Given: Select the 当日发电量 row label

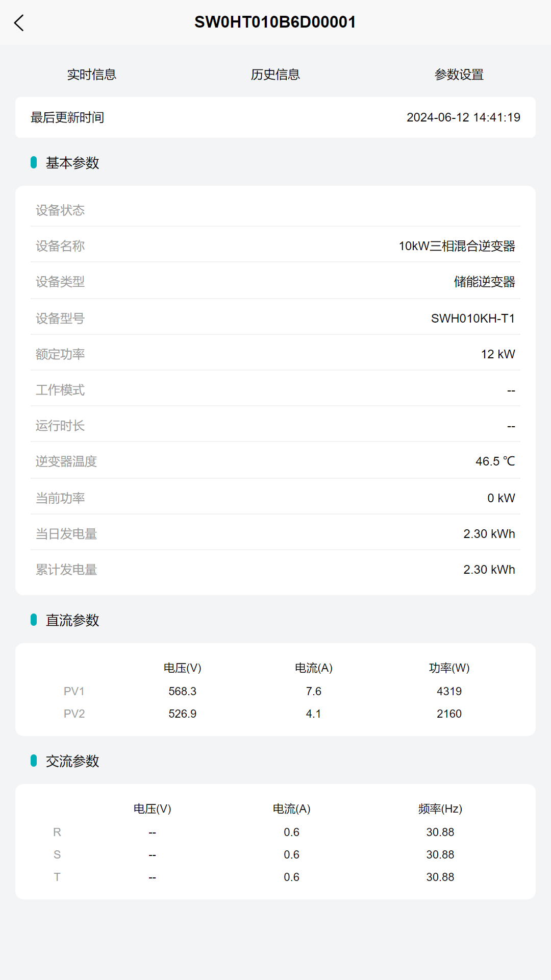Looking at the screenshot, I should coord(66,534).
